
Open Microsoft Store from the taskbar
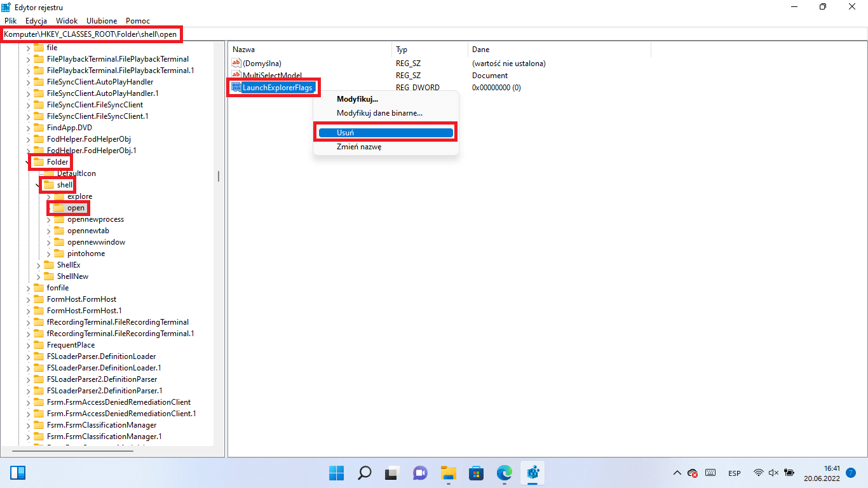[x=477, y=473]
